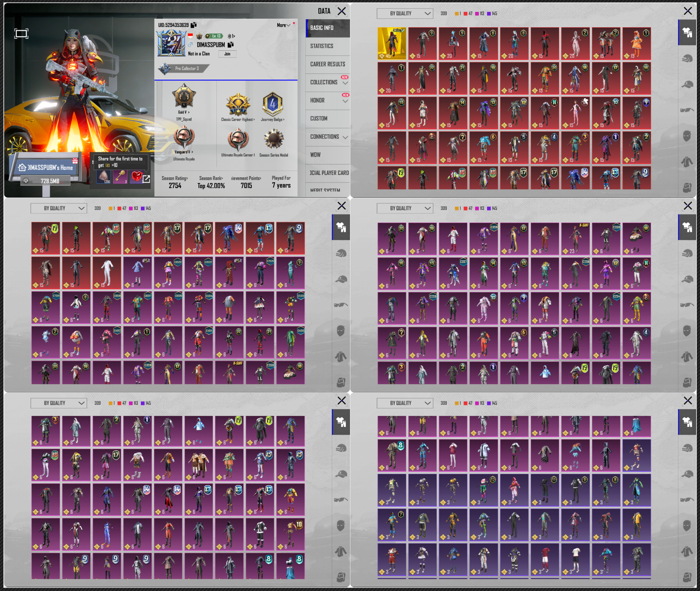Open the Custom tab
The width and height of the screenshot is (700, 591).
pos(328,119)
